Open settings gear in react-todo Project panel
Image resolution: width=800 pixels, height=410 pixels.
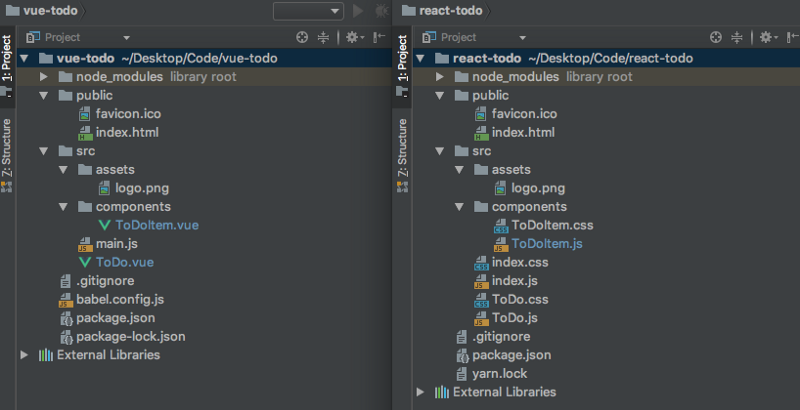point(767,38)
